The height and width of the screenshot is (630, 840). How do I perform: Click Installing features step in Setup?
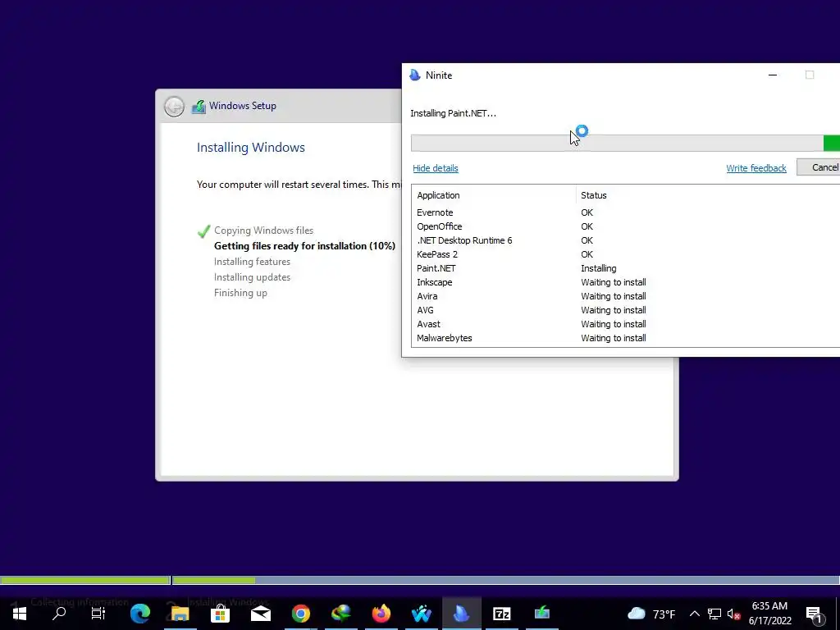point(252,262)
